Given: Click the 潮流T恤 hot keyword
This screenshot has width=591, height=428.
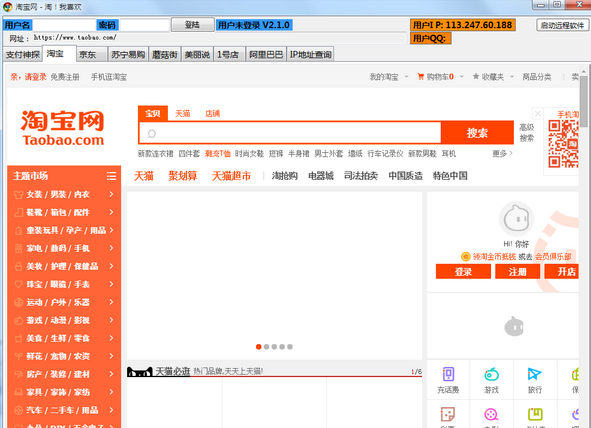Looking at the screenshot, I should pos(217,153).
